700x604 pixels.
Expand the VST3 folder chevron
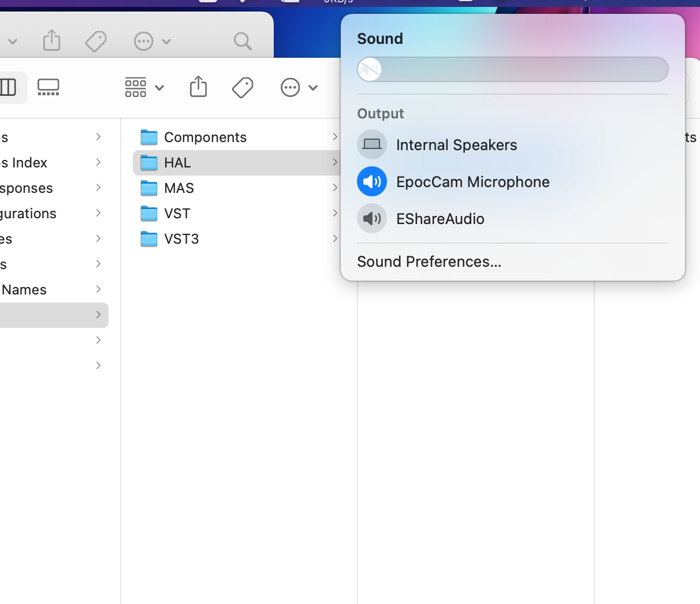335,238
